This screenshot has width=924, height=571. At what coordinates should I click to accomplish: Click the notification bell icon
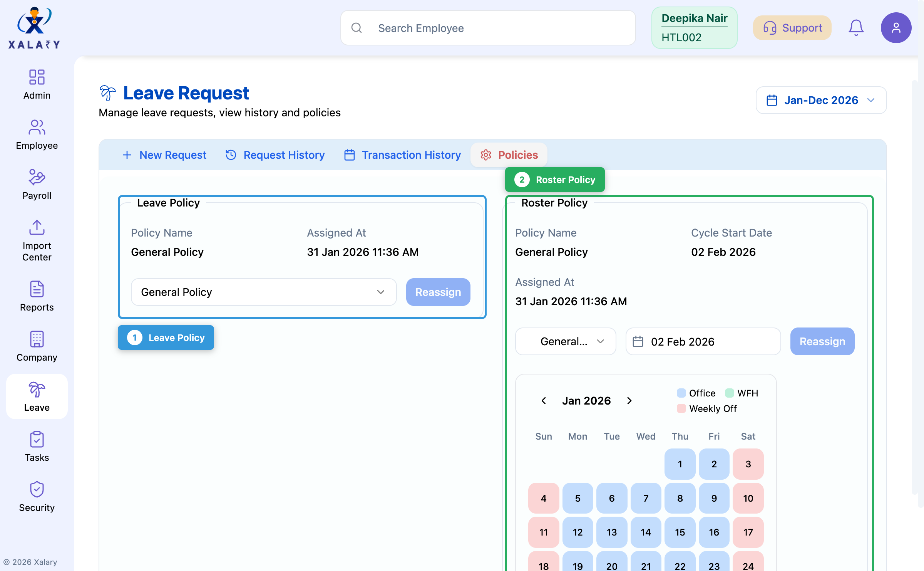click(856, 27)
